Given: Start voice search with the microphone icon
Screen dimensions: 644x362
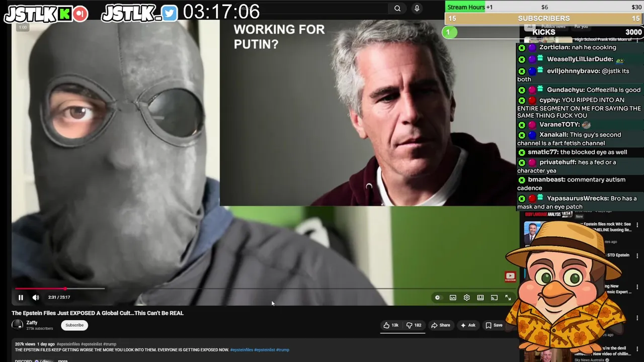Looking at the screenshot, I should coord(417,8).
